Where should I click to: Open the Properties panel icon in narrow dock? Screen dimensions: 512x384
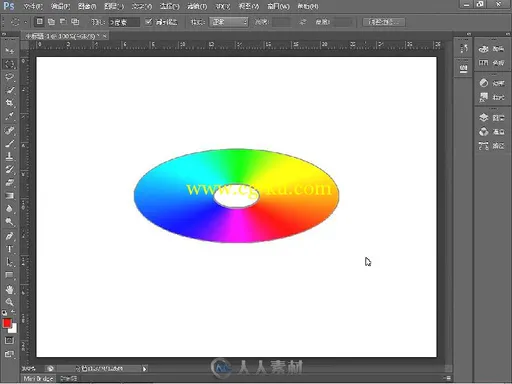click(464, 69)
